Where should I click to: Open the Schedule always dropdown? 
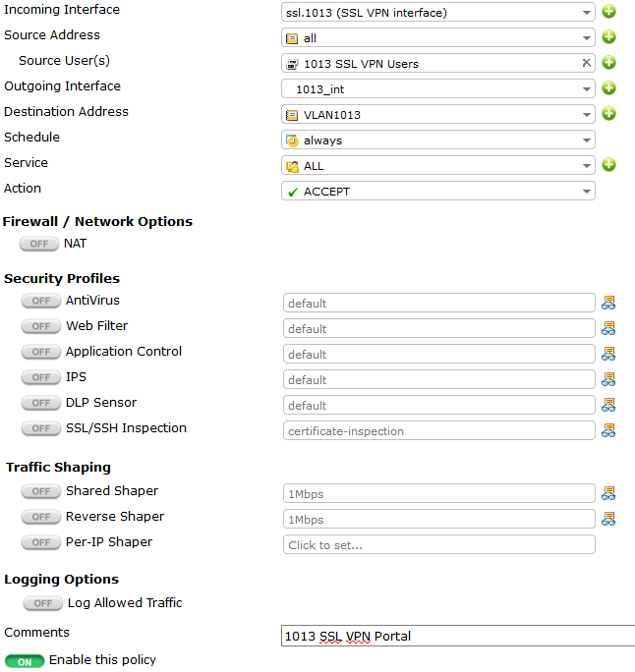click(x=437, y=140)
